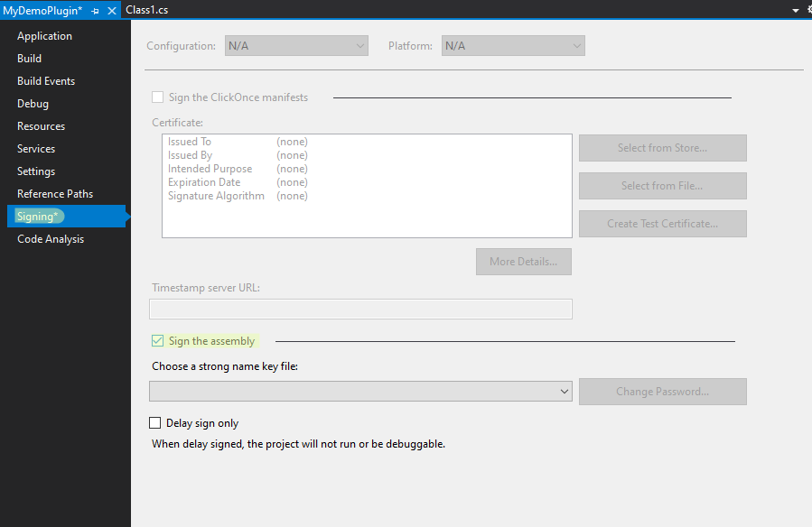Select the Build Events page
812x527 pixels.
pos(47,80)
